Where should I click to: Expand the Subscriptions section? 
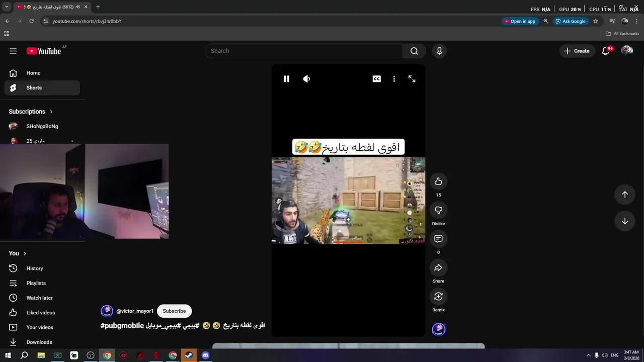point(31,112)
